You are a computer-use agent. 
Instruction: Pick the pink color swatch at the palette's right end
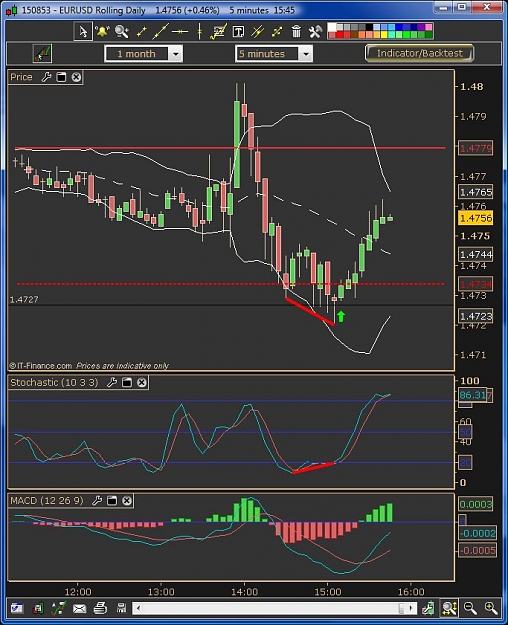click(429, 27)
